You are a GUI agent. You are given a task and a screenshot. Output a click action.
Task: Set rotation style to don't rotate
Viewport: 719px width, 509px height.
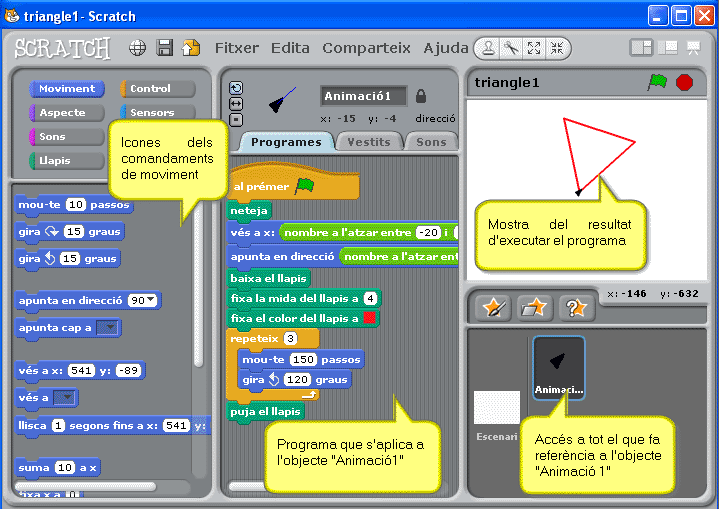click(236, 120)
